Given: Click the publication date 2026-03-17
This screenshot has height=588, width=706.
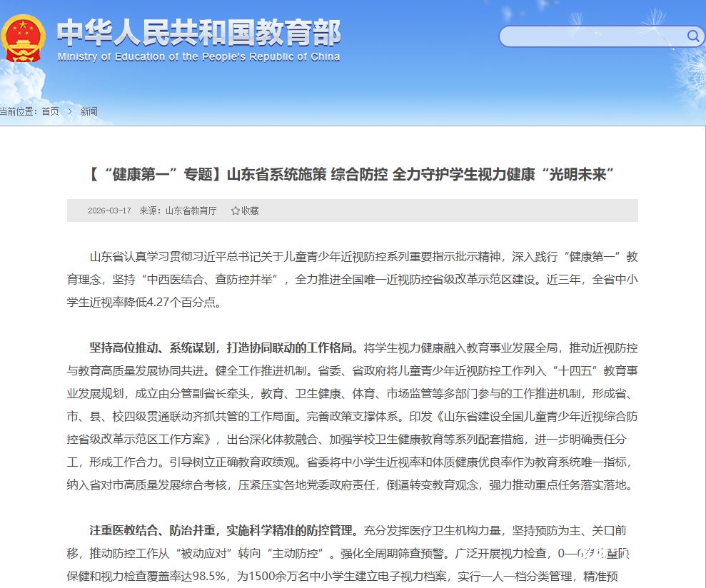Looking at the screenshot, I should tap(109, 211).
